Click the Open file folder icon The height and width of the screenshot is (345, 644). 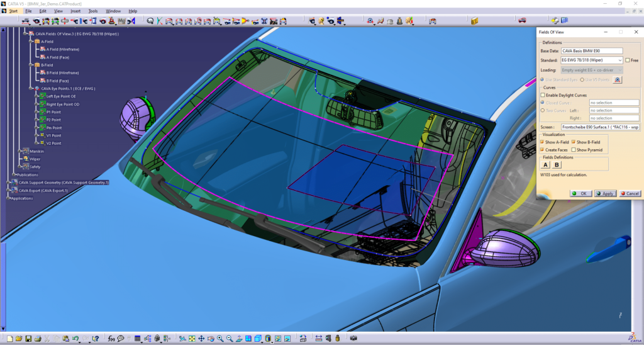pos(19,339)
